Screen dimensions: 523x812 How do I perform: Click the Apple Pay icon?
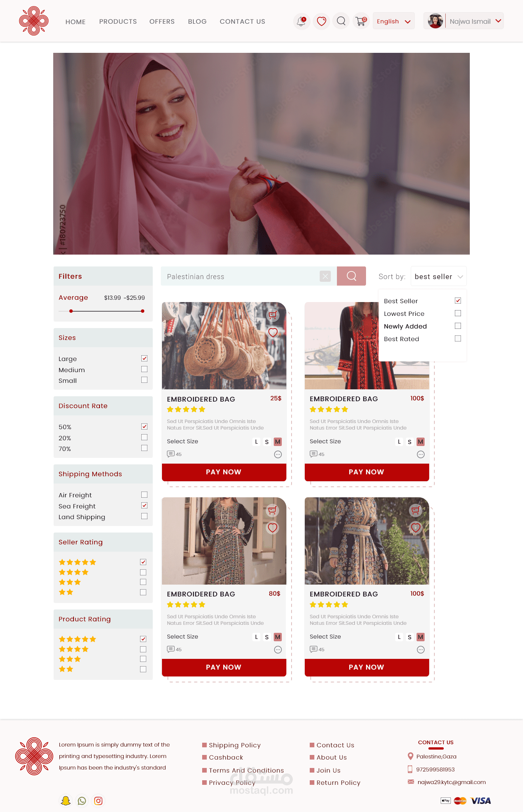coord(446,801)
